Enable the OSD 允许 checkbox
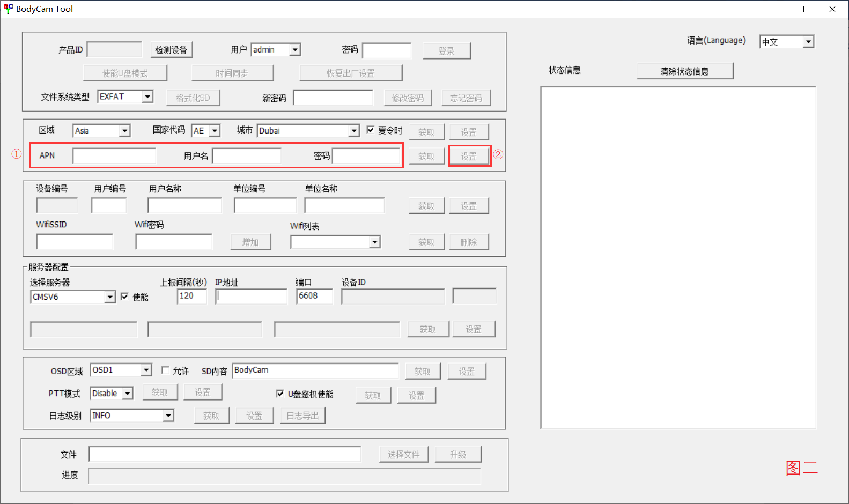849x504 pixels. pyautogui.click(x=166, y=370)
